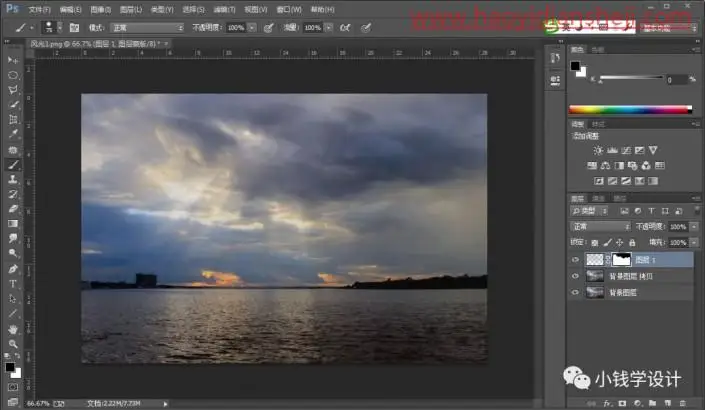The image size is (705, 410).
Task: Hide the 图层 1 layer
Action: 575,259
